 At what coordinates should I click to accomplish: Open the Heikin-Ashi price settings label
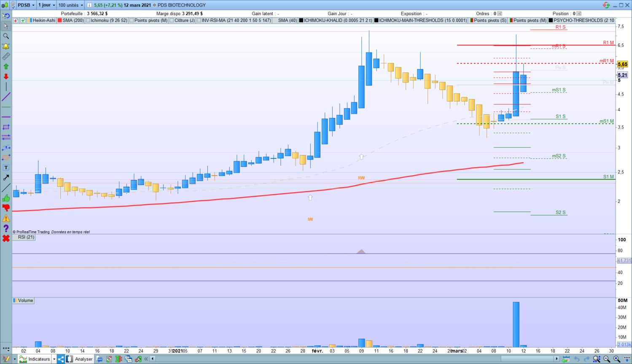click(44, 20)
